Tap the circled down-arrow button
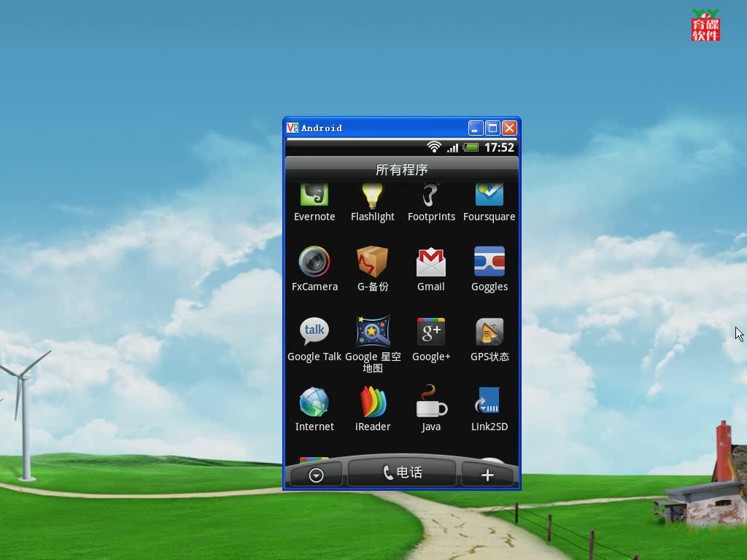Viewport: 747px width, 560px height. pyautogui.click(x=316, y=475)
